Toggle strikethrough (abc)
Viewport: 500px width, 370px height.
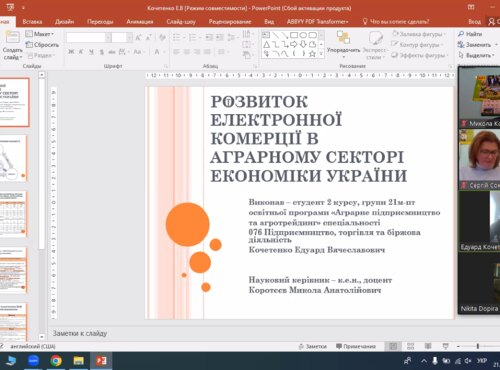(x=112, y=52)
